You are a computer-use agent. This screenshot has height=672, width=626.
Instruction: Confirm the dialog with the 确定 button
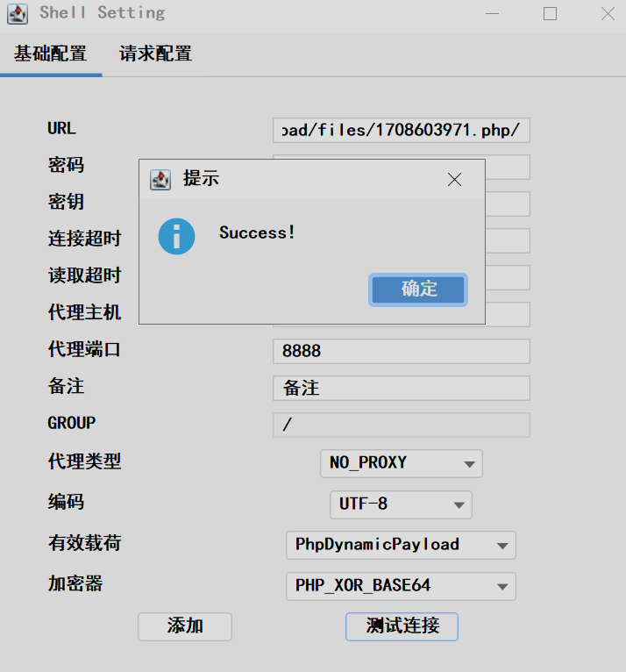[418, 290]
